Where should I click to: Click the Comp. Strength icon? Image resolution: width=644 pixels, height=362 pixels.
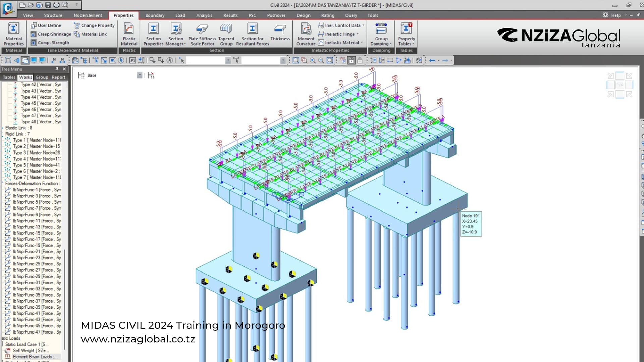[x=34, y=43]
